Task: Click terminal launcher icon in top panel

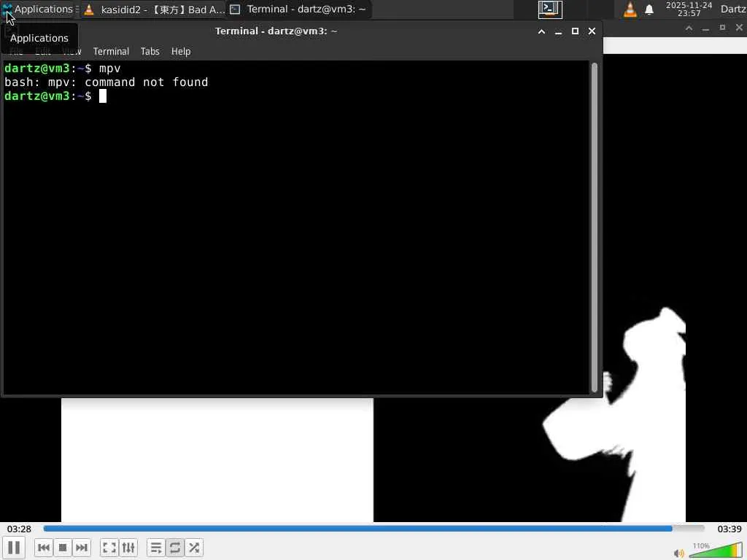Action: (x=550, y=9)
